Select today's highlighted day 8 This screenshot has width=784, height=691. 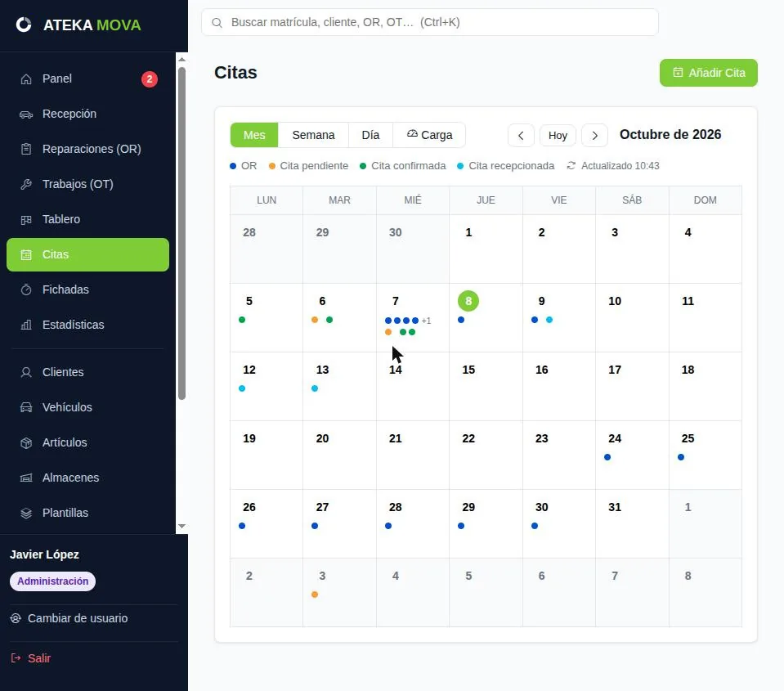pos(468,301)
